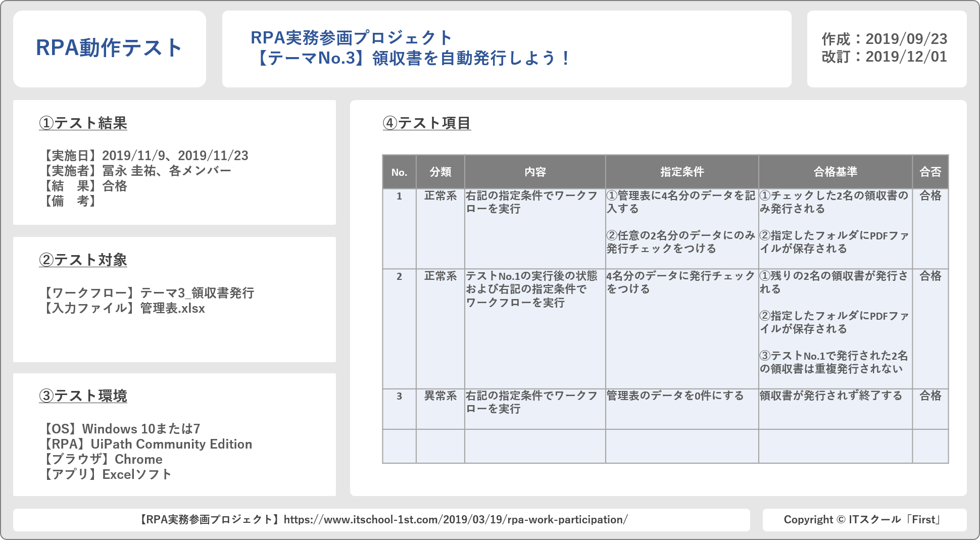Click the 合格 result cell for test No. 2
980x540 pixels.
click(930, 276)
